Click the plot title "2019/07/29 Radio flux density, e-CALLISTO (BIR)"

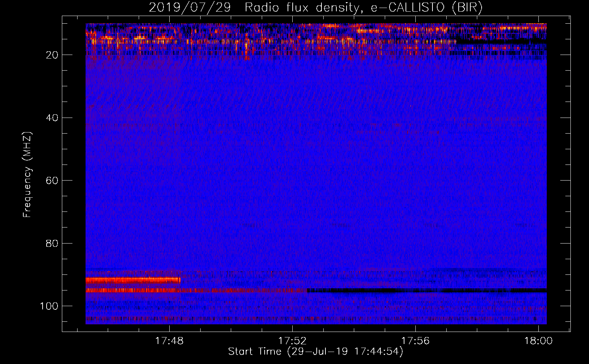(316, 7)
